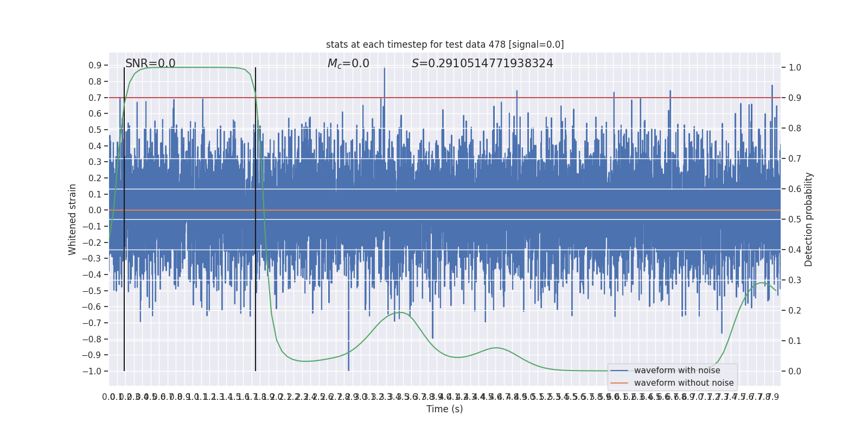Click the 0.9 tick on left axis

[x=95, y=66]
